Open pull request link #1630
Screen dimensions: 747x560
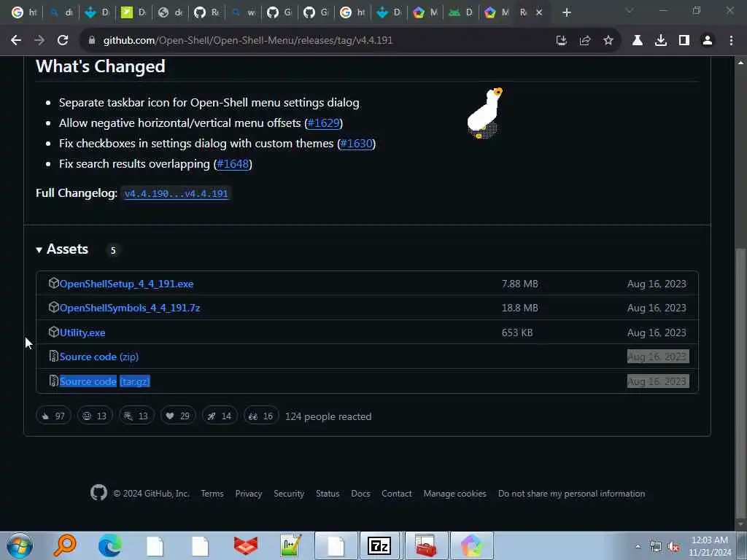pyautogui.click(x=356, y=144)
